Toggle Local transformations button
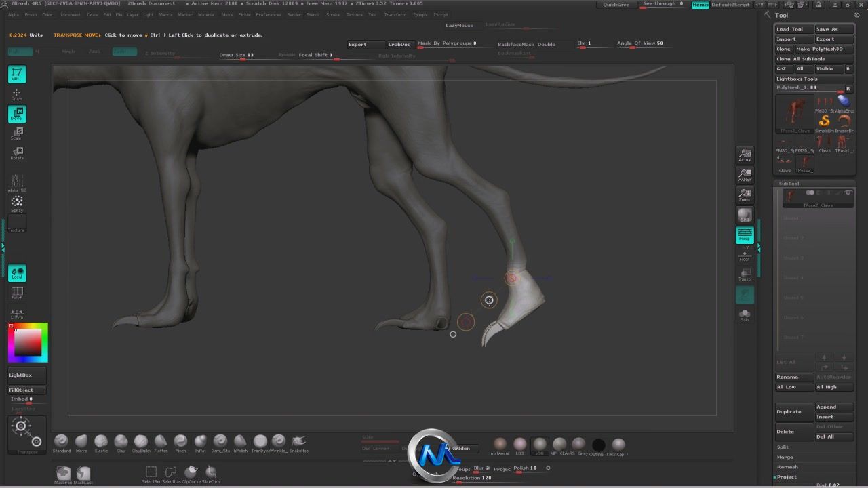The width and height of the screenshot is (868, 488). (17, 272)
